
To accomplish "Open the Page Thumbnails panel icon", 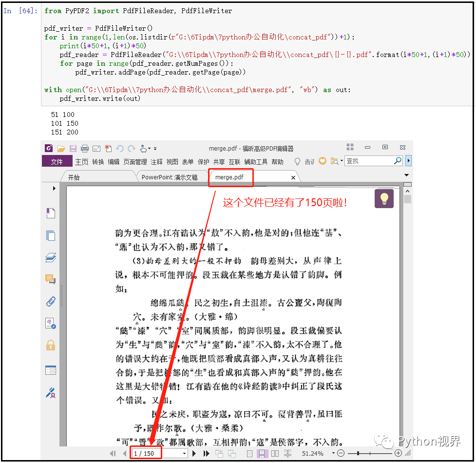I will point(51,235).
